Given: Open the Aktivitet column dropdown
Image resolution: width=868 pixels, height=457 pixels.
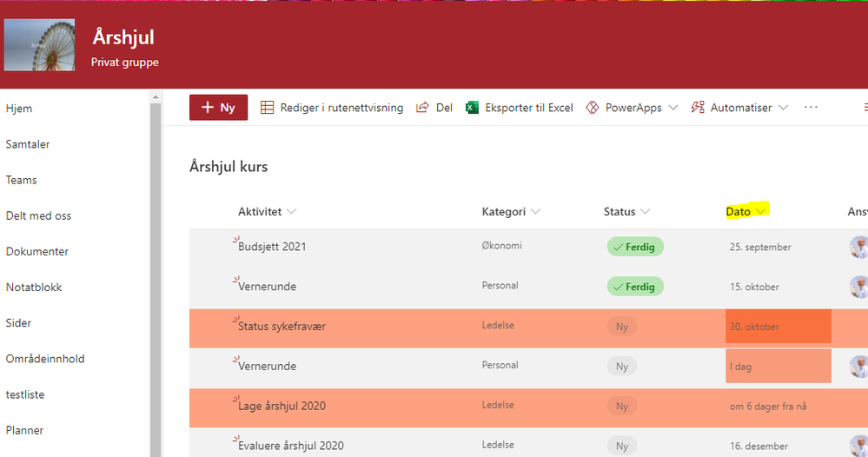Looking at the screenshot, I should (x=291, y=211).
